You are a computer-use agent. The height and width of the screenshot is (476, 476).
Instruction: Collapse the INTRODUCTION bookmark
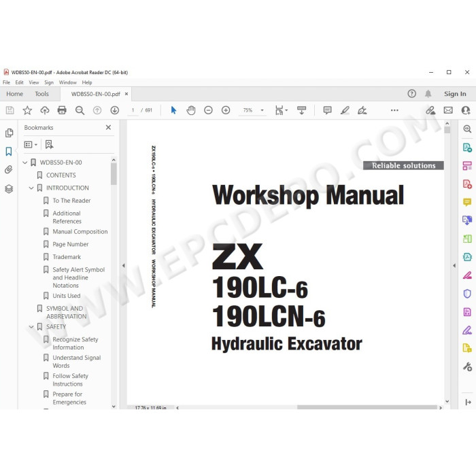click(31, 188)
